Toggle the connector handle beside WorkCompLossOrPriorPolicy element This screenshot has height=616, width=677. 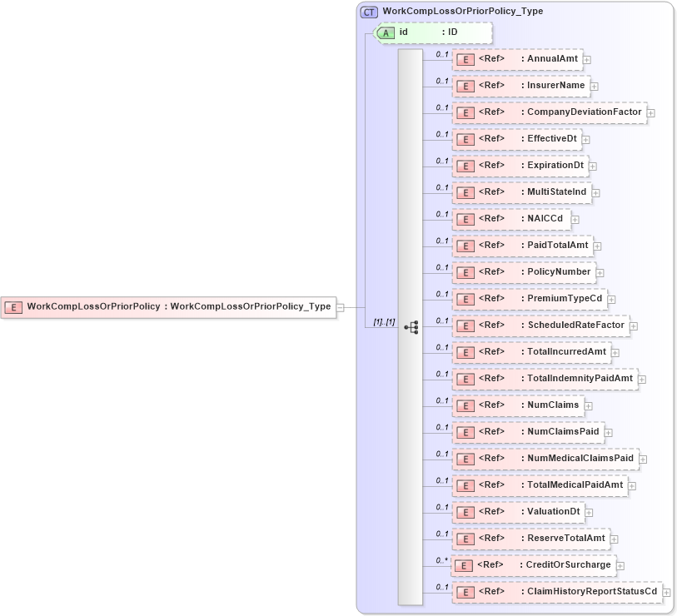[x=341, y=306]
